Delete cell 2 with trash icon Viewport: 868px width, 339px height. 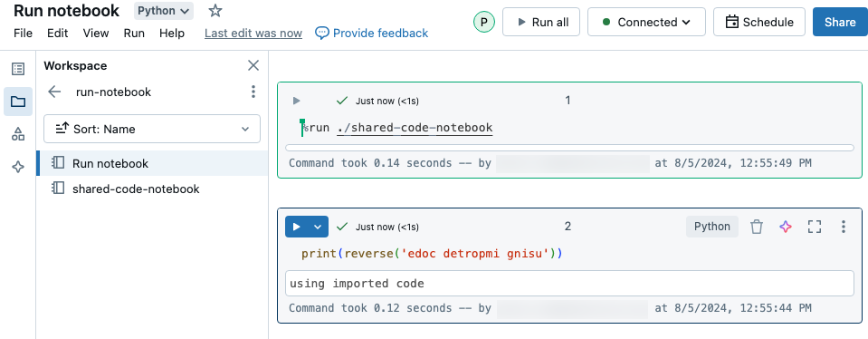pyautogui.click(x=757, y=227)
